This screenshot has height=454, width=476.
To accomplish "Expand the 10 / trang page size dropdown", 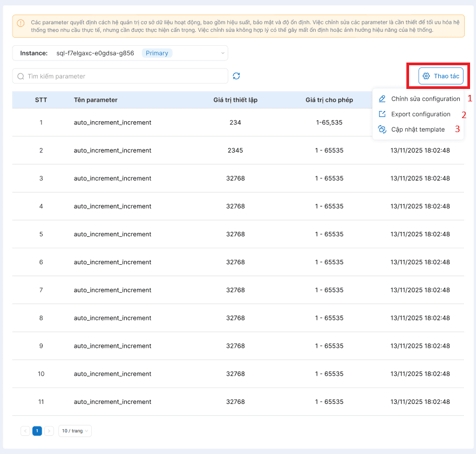I will point(75,431).
